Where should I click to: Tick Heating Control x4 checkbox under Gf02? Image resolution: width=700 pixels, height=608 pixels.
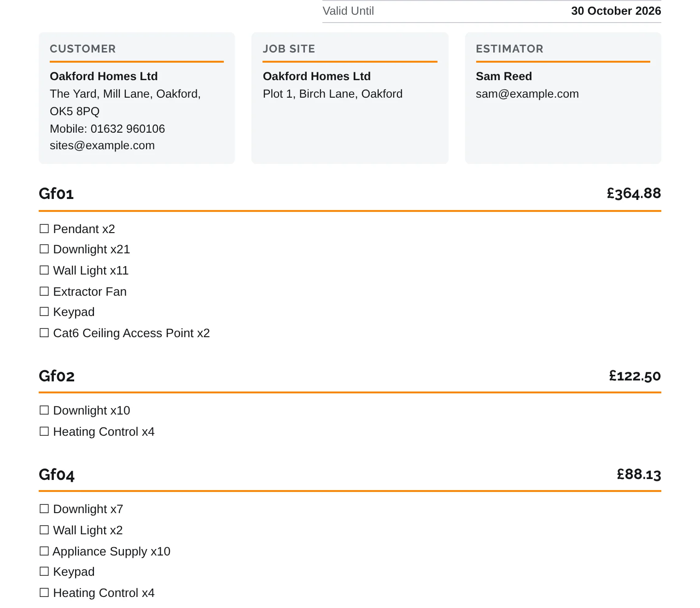tap(44, 432)
